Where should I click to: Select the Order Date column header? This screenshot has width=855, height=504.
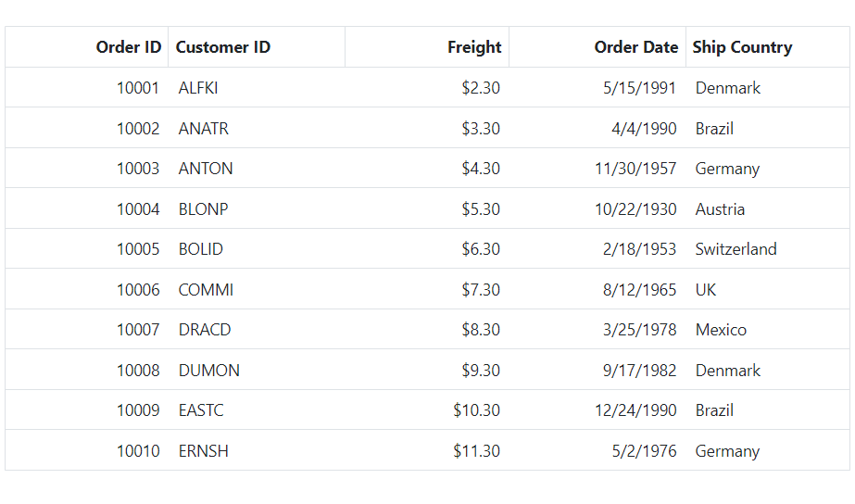click(x=597, y=47)
